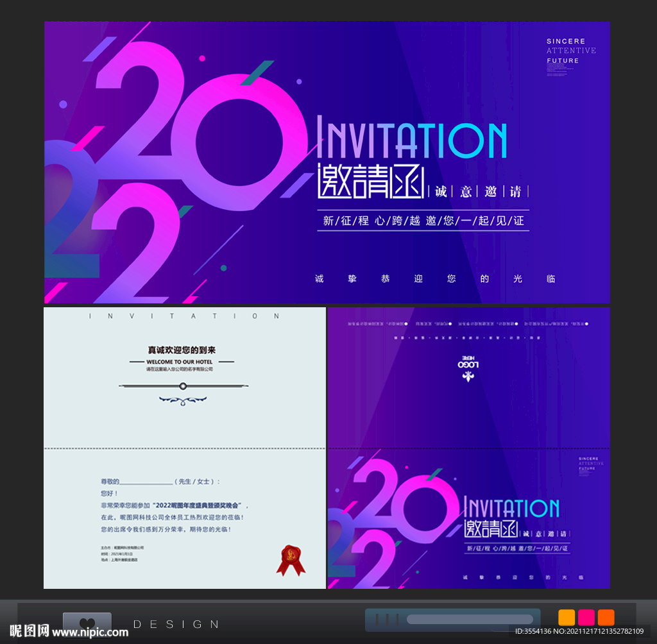Screen dimensions: 657x644
Task: Select the dark orange color swatch
Action: click(606, 618)
